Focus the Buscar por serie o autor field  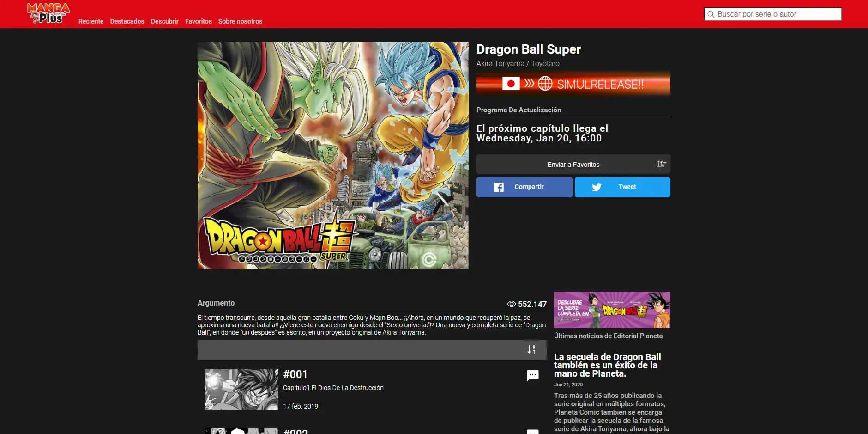pos(773,14)
